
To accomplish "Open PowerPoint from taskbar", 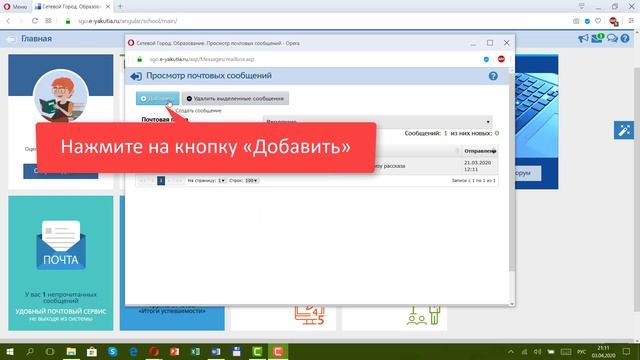I will point(175,351).
